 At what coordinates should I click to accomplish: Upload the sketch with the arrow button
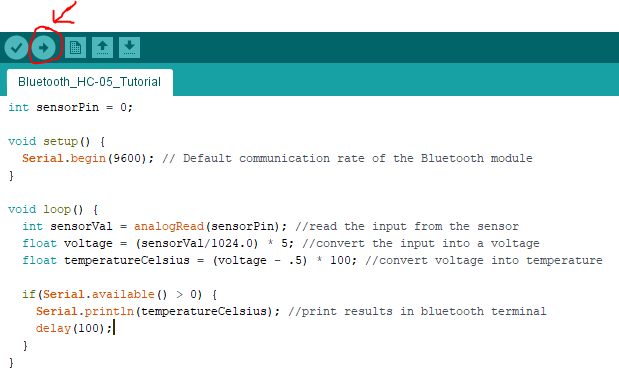pyautogui.click(x=43, y=48)
